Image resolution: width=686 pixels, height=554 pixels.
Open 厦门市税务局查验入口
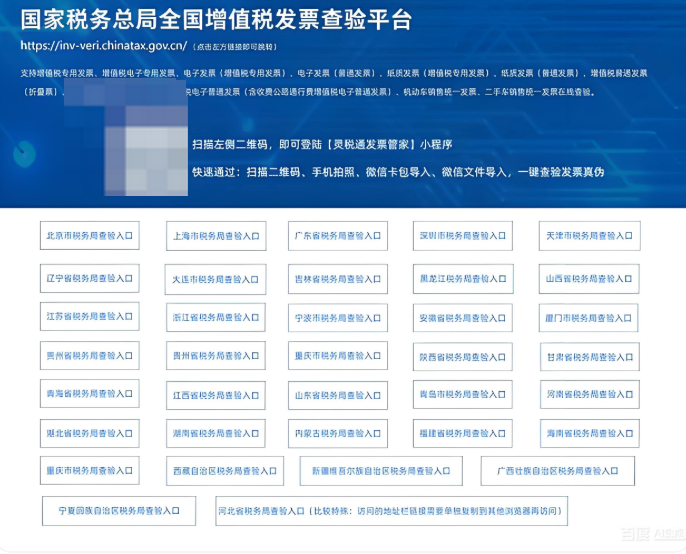(589, 318)
